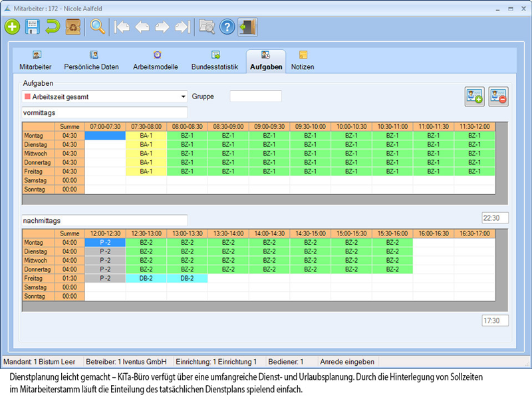Click the exit door icon in toolbar
The image size is (532, 399).
tap(247, 27)
